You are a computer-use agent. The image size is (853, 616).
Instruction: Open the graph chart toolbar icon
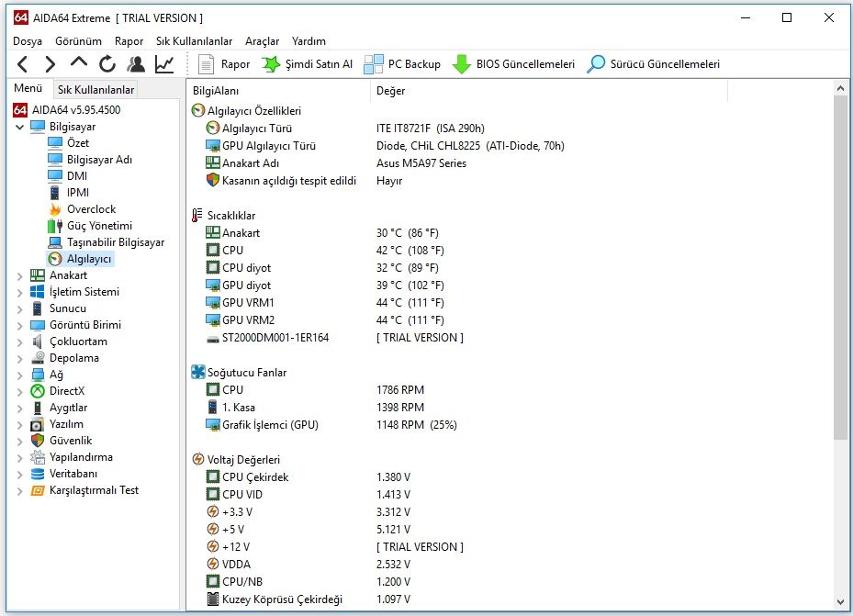pyautogui.click(x=164, y=64)
